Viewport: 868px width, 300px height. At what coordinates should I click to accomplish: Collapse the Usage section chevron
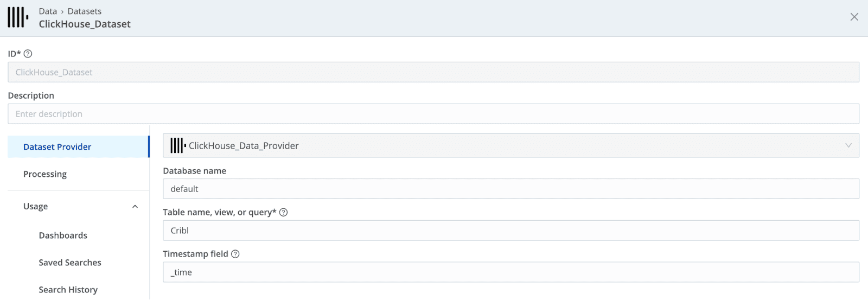[135, 207]
